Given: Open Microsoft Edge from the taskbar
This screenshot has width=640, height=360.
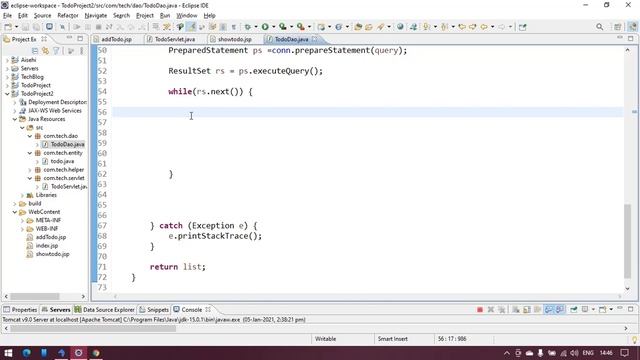Looking at the screenshot, I should coord(27,353).
